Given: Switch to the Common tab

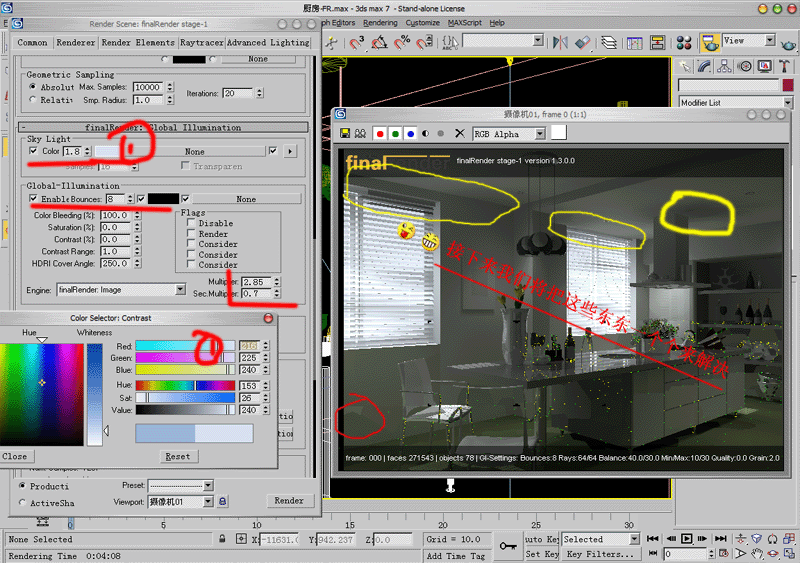Looking at the screenshot, I should 32,42.
